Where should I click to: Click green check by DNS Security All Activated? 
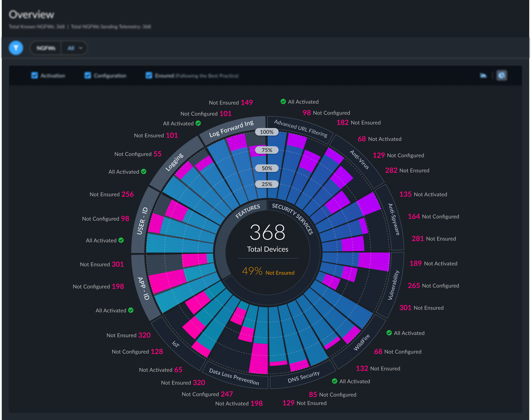pos(335,381)
